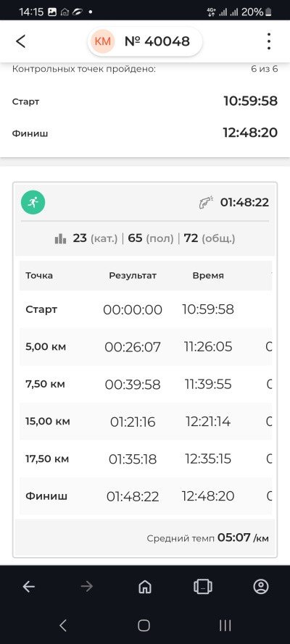Image resolution: width=290 pixels, height=644 pixels.
Task: Tap browser forward arrow
Action: (87, 587)
